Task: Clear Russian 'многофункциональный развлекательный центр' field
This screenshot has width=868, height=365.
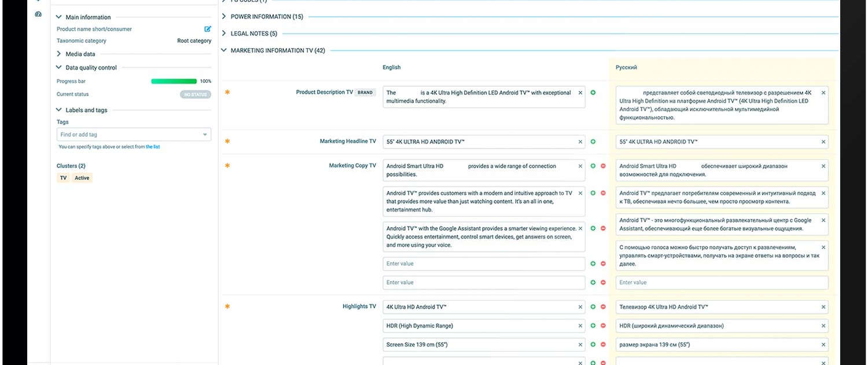Action: pos(823,220)
